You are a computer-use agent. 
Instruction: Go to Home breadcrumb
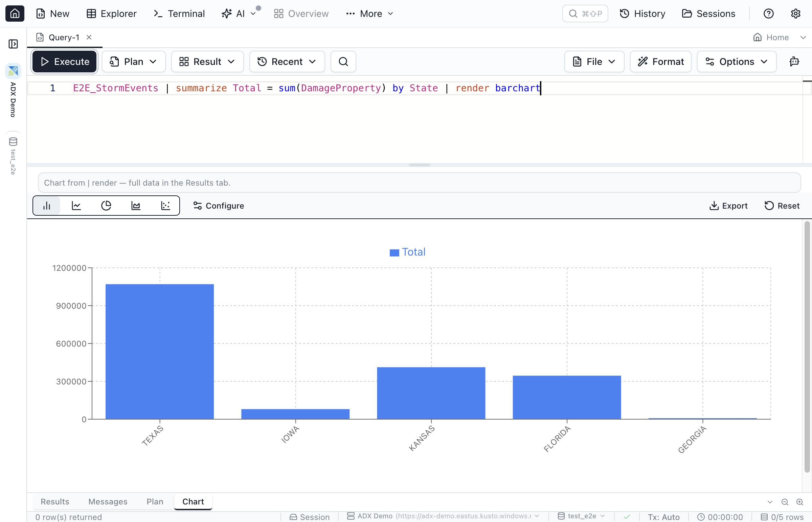point(771,38)
